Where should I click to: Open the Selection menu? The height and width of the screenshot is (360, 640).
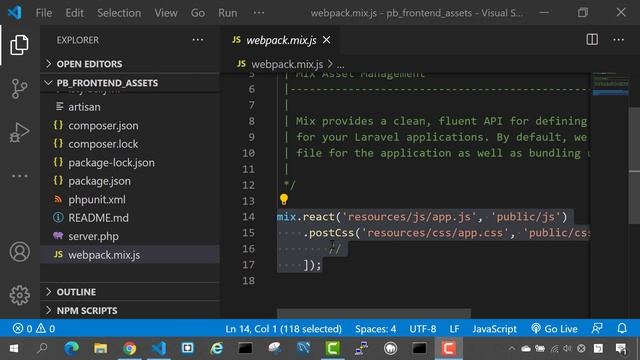point(119,13)
